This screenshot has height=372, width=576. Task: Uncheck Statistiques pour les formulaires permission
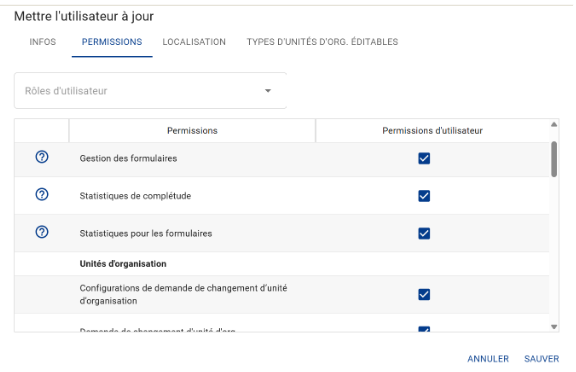click(x=424, y=233)
